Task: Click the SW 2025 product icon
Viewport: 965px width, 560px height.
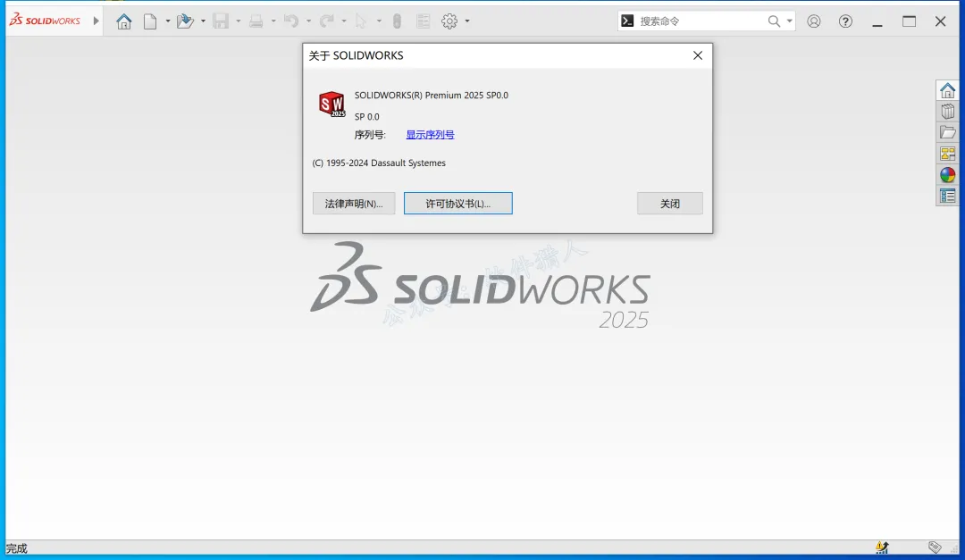Action: click(x=331, y=104)
